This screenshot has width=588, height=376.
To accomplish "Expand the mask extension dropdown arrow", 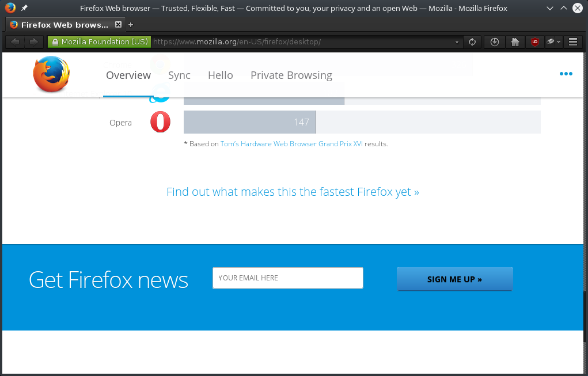I will pyautogui.click(x=559, y=41).
